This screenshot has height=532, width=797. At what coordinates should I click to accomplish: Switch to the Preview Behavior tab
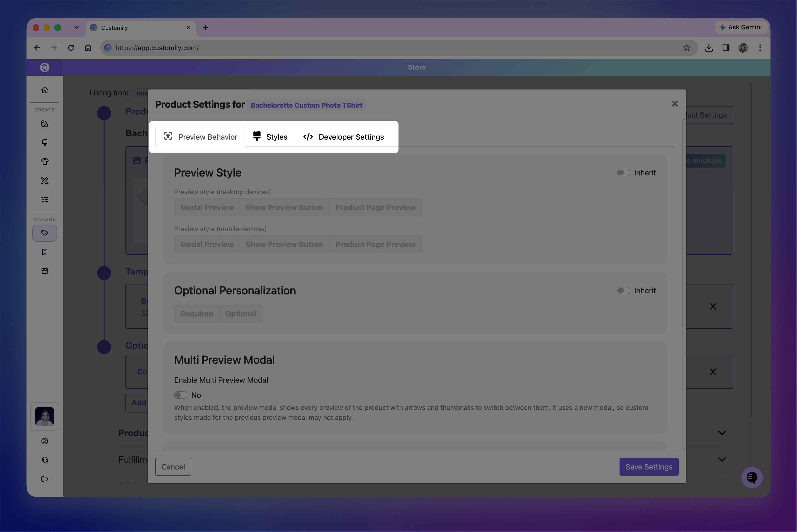[200, 137]
